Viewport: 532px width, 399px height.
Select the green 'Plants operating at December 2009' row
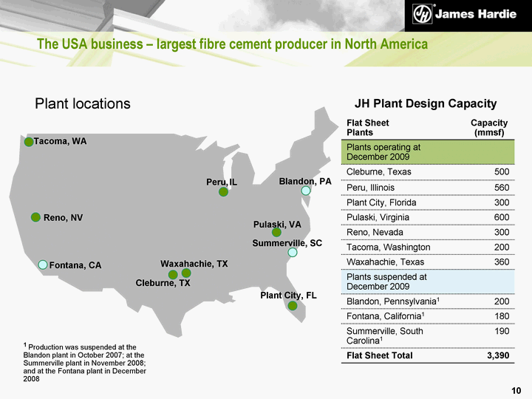coord(424,152)
